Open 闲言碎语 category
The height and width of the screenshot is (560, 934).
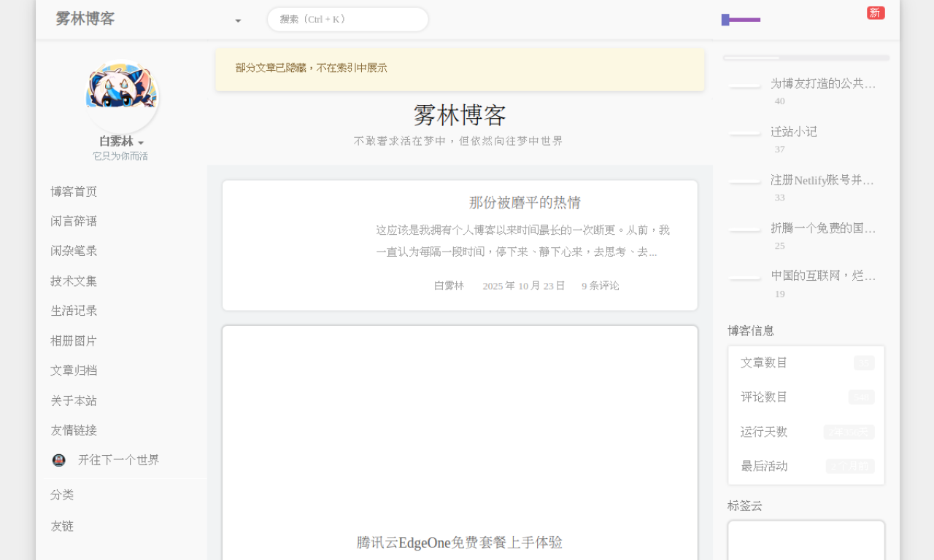tap(74, 221)
